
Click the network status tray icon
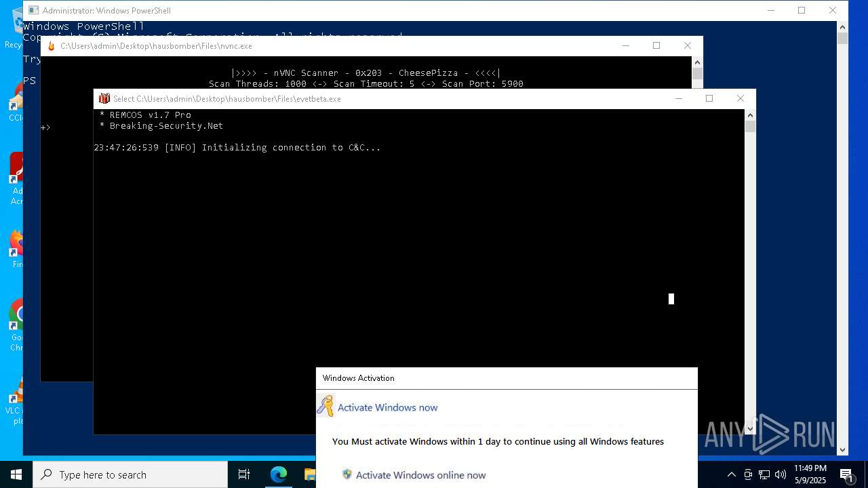[764, 474]
